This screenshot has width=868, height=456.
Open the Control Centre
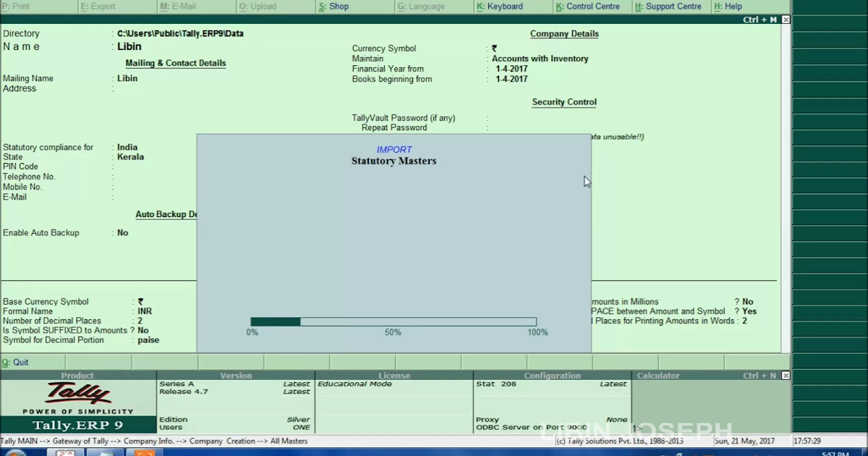pyautogui.click(x=592, y=6)
